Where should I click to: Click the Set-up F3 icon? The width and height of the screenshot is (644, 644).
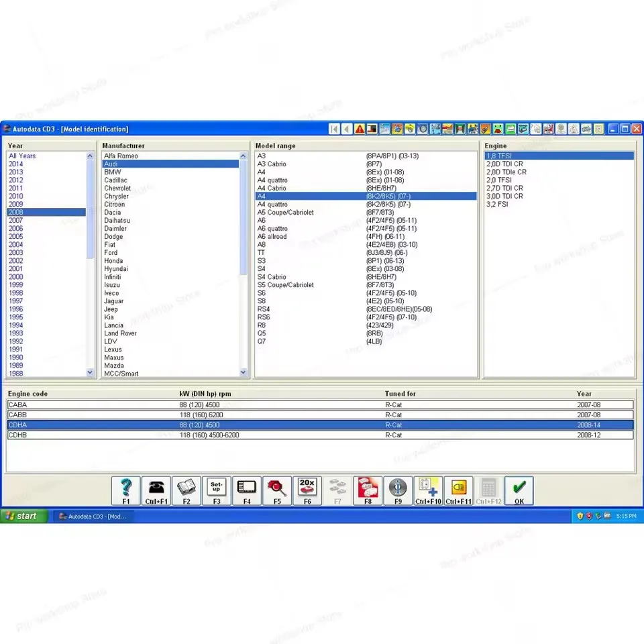point(216,490)
